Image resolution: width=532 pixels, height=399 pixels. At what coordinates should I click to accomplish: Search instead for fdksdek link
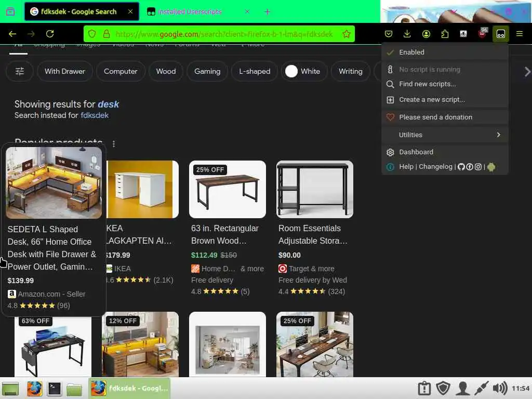click(95, 115)
